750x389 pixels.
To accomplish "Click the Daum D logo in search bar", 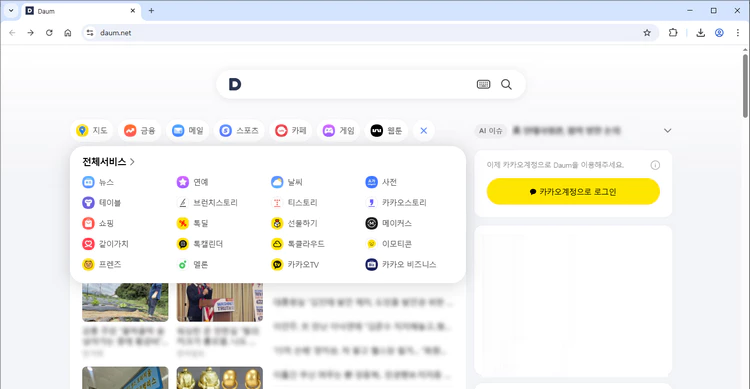I will coord(235,85).
